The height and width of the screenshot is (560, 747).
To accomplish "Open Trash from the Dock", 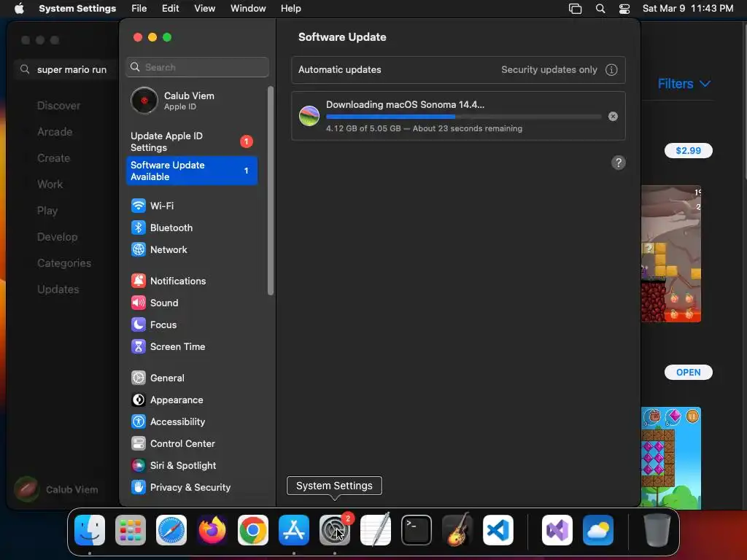I will pos(657,530).
